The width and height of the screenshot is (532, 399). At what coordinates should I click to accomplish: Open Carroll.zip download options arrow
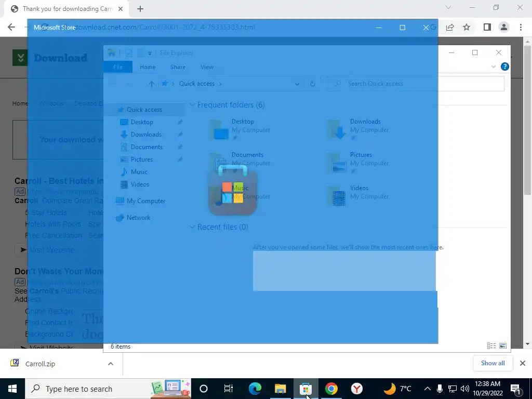point(111,364)
